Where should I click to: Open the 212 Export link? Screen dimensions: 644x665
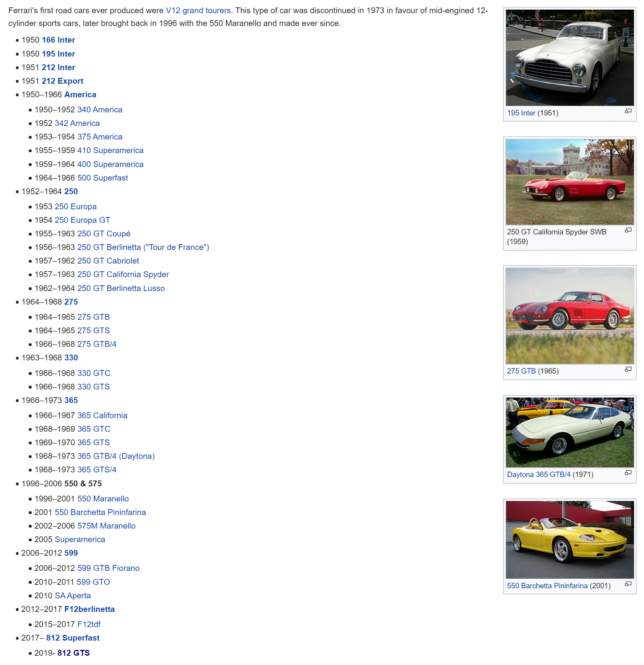pos(63,81)
